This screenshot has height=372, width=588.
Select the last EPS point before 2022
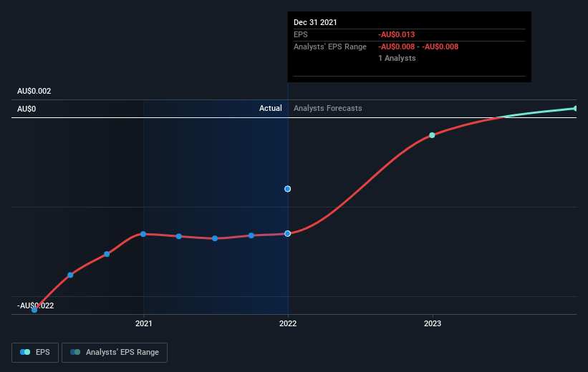(x=251, y=235)
